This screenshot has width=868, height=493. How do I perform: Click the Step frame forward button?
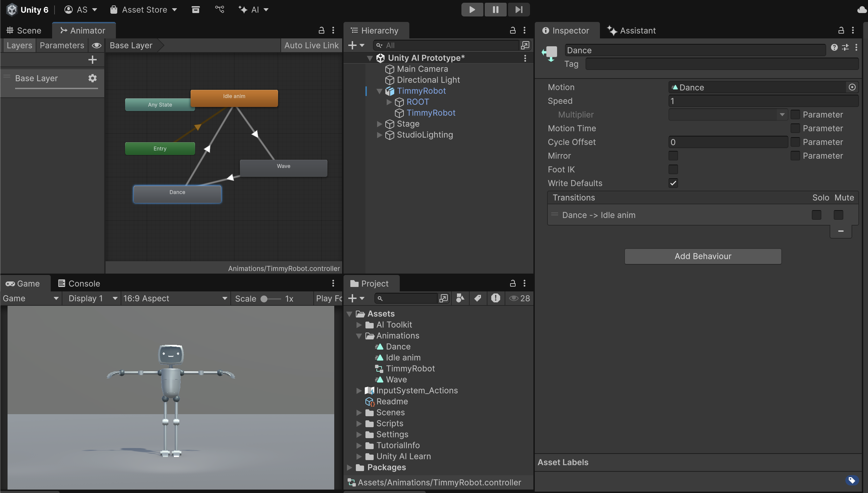click(x=519, y=10)
